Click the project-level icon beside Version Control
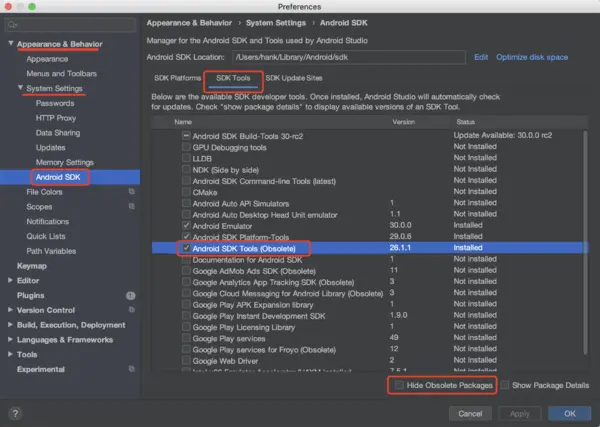This screenshot has height=427, width=600. pyautogui.click(x=132, y=310)
